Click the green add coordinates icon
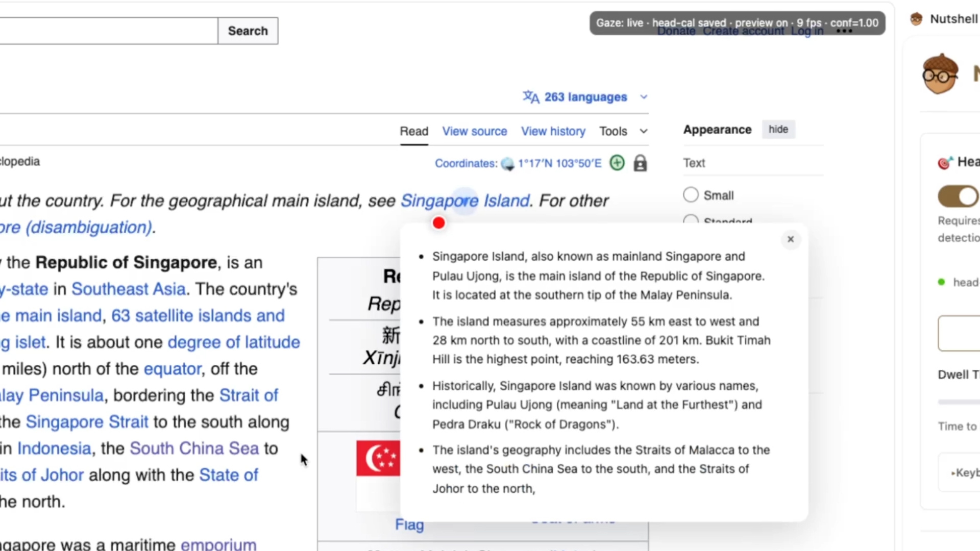The height and width of the screenshot is (551, 980). click(617, 163)
